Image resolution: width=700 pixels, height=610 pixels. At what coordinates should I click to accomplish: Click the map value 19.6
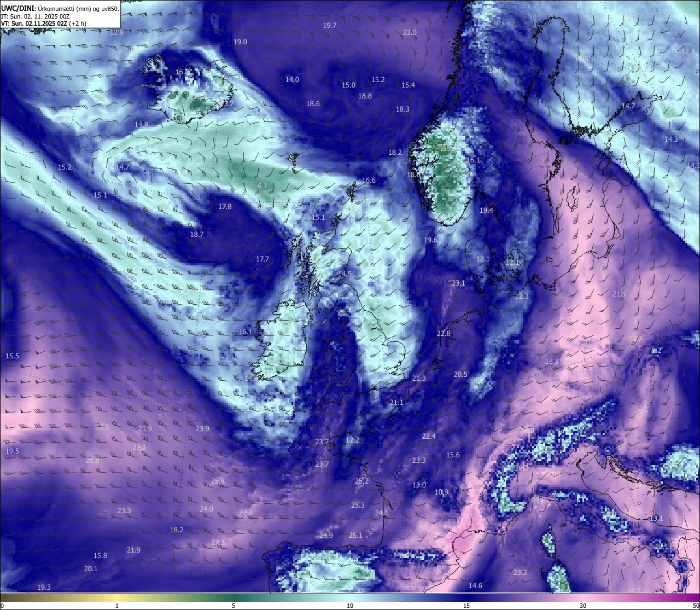click(x=430, y=240)
